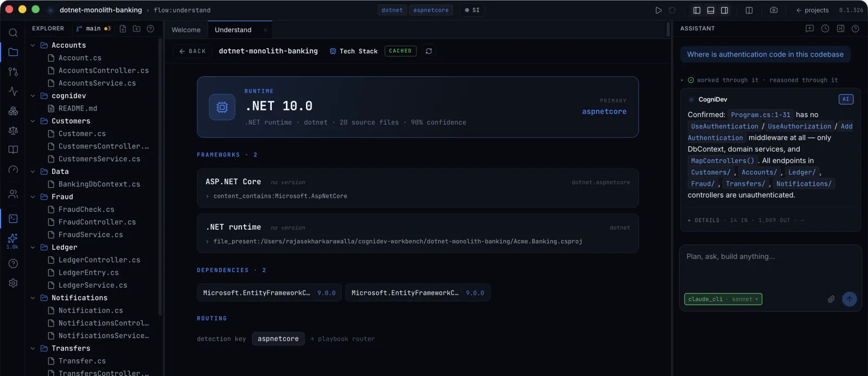Open the activity pulse icon in sidebar
This screenshot has height=376, width=868.
pyautogui.click(x=13, y=91)
